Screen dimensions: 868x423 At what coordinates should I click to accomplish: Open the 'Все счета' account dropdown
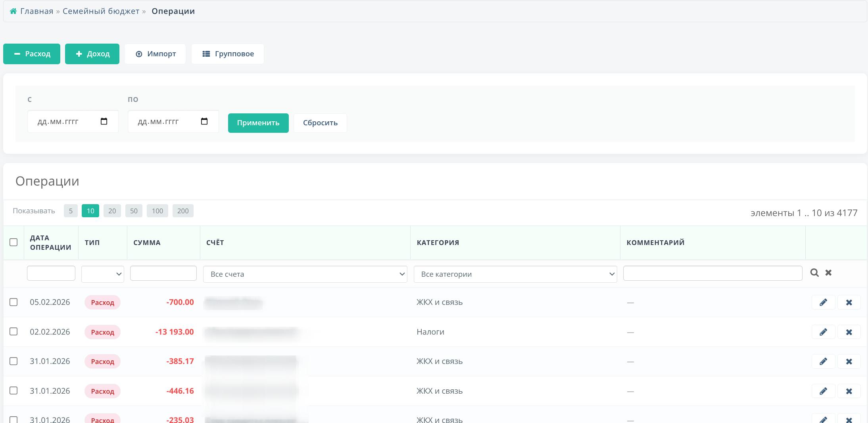click(x=305, y=274)
